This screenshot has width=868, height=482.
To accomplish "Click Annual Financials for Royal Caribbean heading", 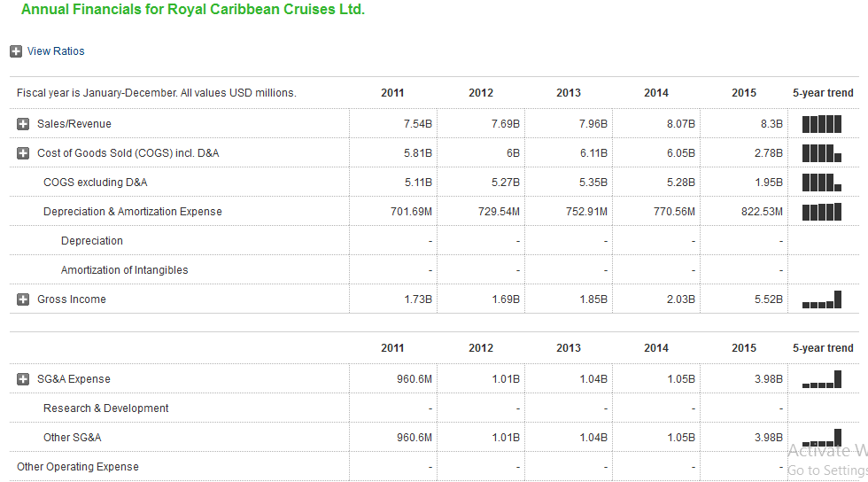I will (193, 10).
